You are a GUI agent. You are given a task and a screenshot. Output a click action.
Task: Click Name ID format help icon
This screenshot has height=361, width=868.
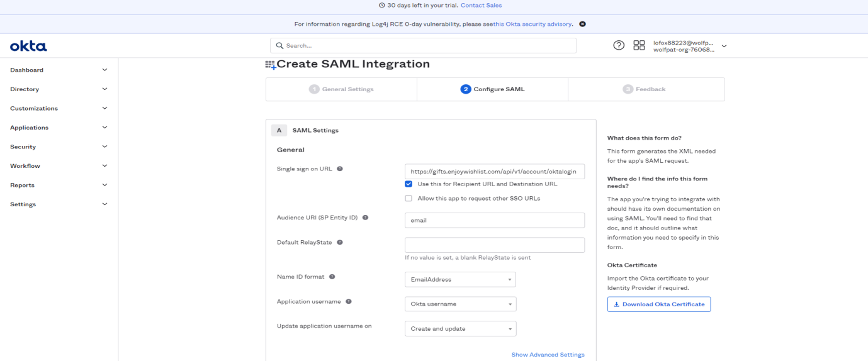coord(332,277)
